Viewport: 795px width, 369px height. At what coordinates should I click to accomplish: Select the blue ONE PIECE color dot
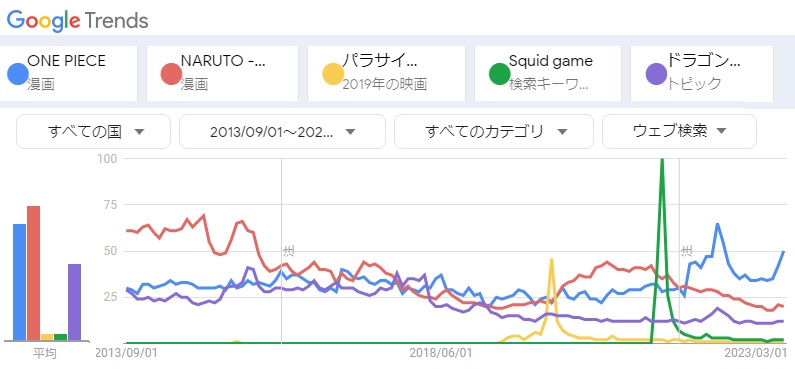pyautogui.click(x=17, y=73)
